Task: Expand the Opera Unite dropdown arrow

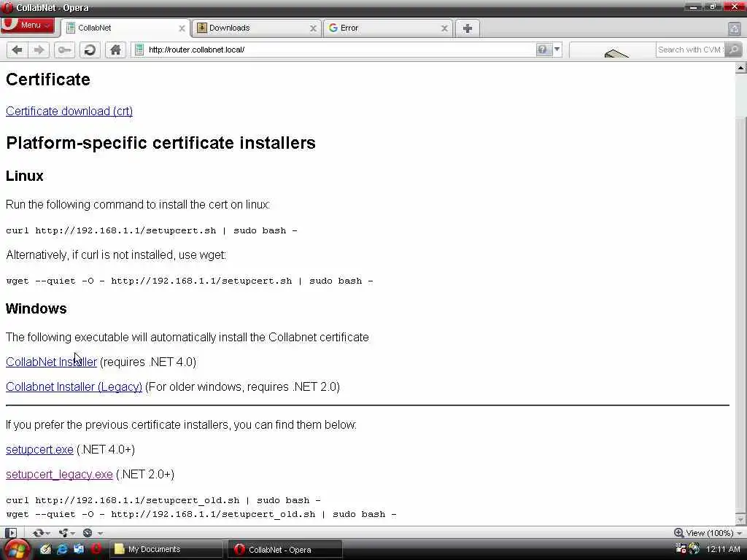Action: pos(73,533)
